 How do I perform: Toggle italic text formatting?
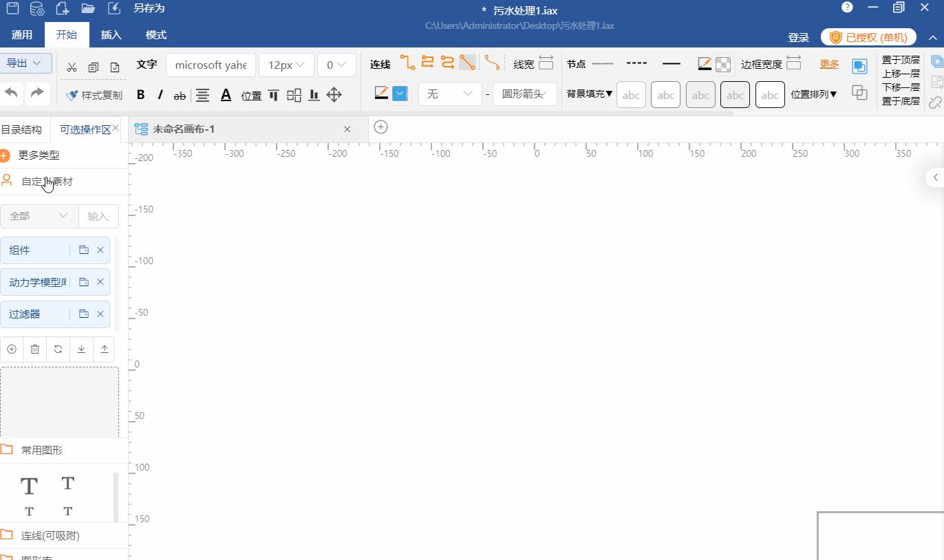tap(160, 95)
